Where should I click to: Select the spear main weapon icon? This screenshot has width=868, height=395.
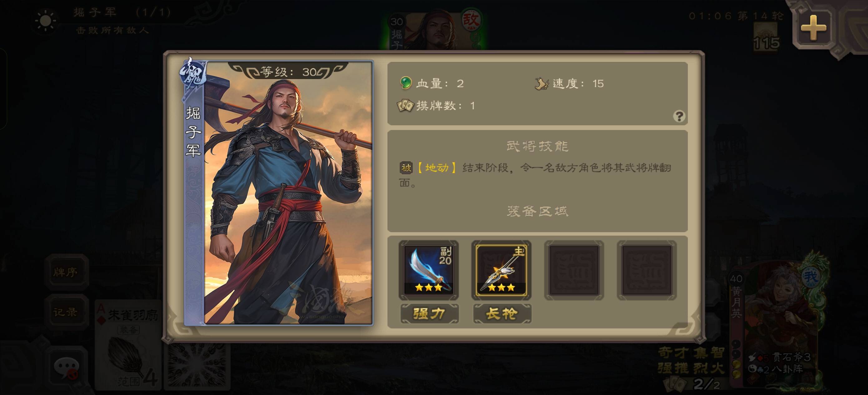click(x=501, y=270)
